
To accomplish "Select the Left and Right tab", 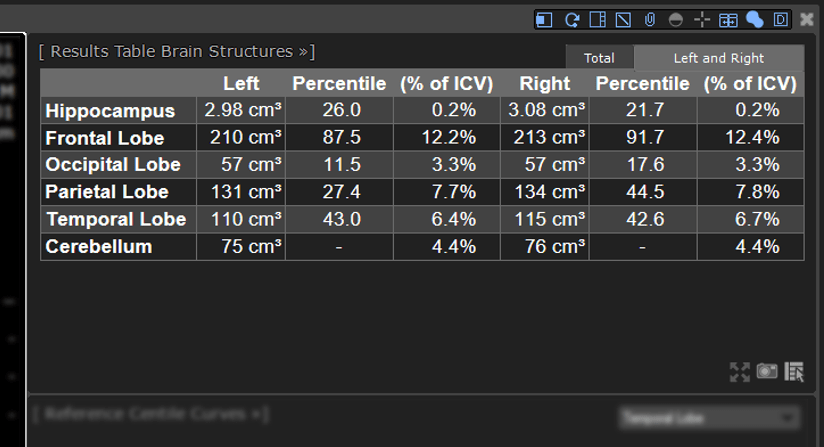I will click(x=719, y=58).
